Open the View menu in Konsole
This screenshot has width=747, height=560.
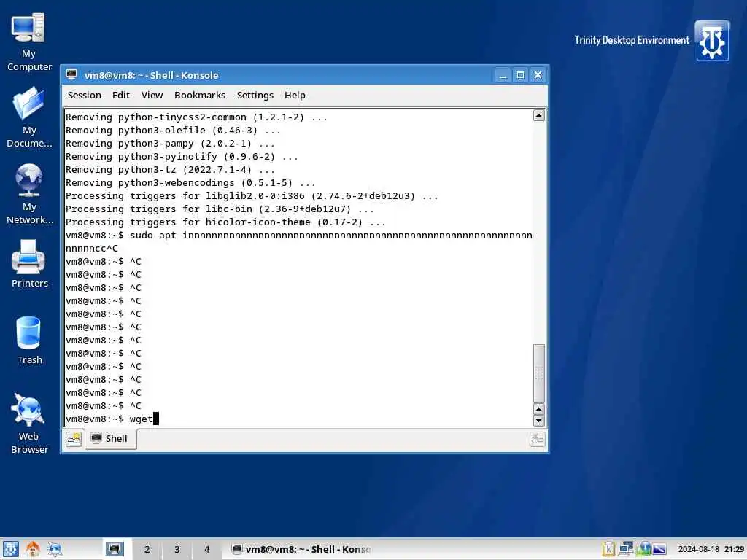pos(152,96)
